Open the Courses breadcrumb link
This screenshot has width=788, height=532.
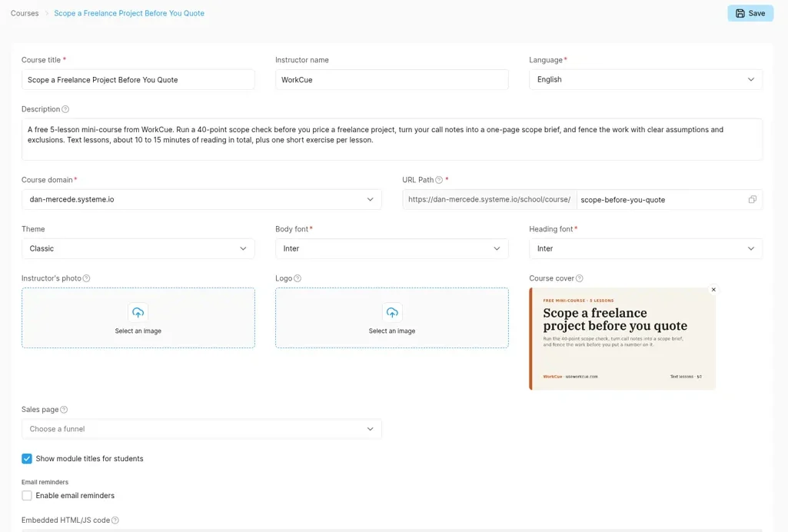pos(25,14)
